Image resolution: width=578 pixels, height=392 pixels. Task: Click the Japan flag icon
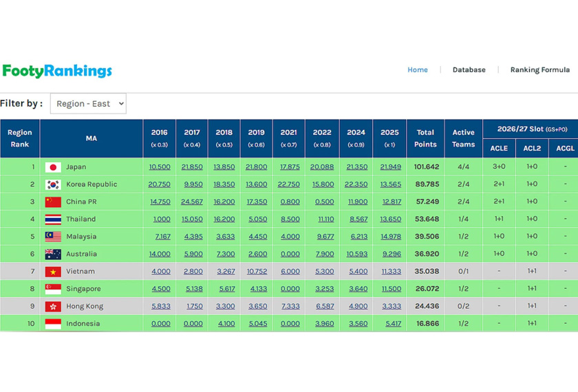click(53, 167)
